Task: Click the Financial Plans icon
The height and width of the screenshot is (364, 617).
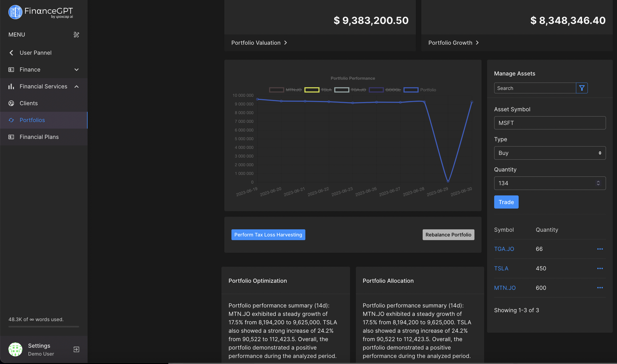Action: 11,137
